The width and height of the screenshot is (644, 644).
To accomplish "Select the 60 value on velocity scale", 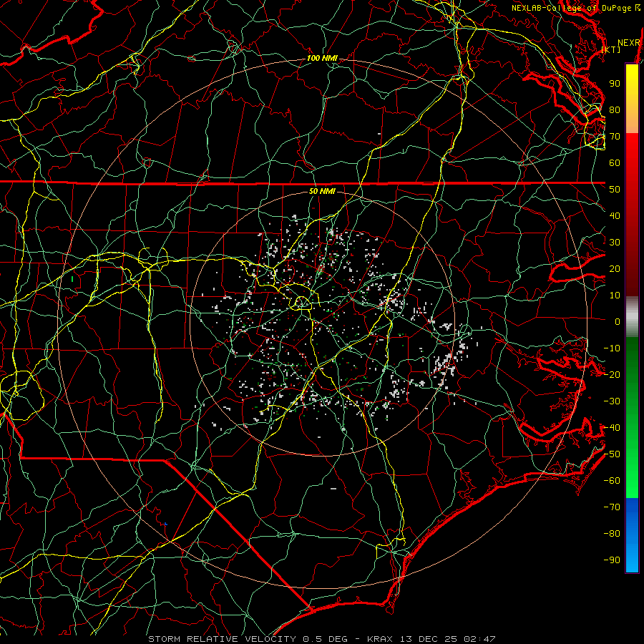I will click(615, 162).
